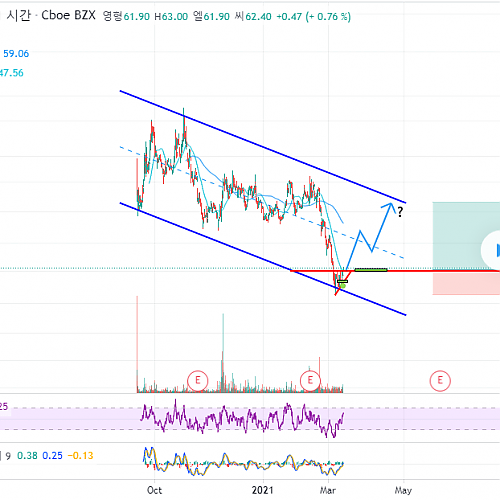Click the 2021 label on time axis
Image resolution: width=500 pixels, height=500 pixels.
[262, 490]
